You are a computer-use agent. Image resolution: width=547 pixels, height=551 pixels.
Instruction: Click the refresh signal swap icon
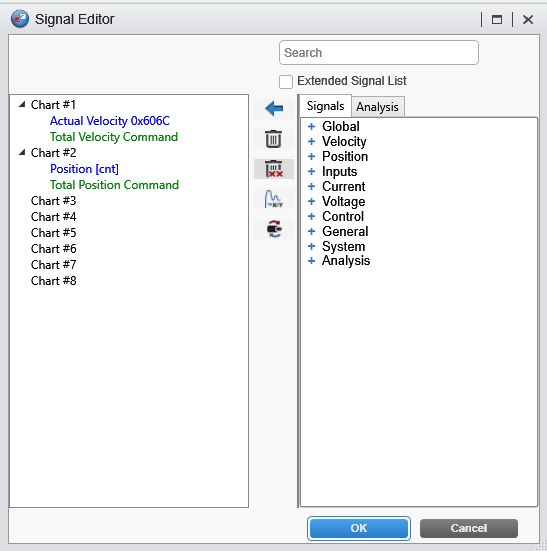274,229
